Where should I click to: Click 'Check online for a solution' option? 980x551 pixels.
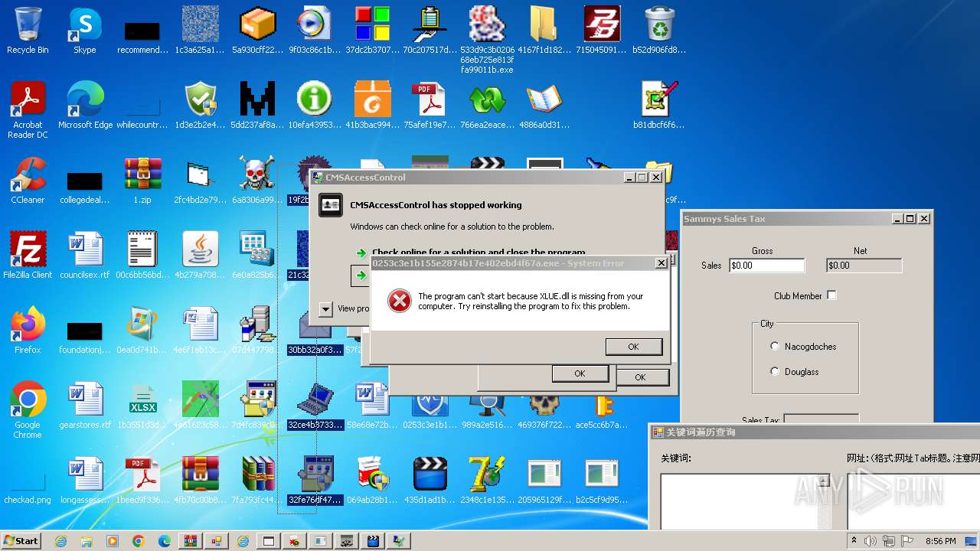(478, 252)
